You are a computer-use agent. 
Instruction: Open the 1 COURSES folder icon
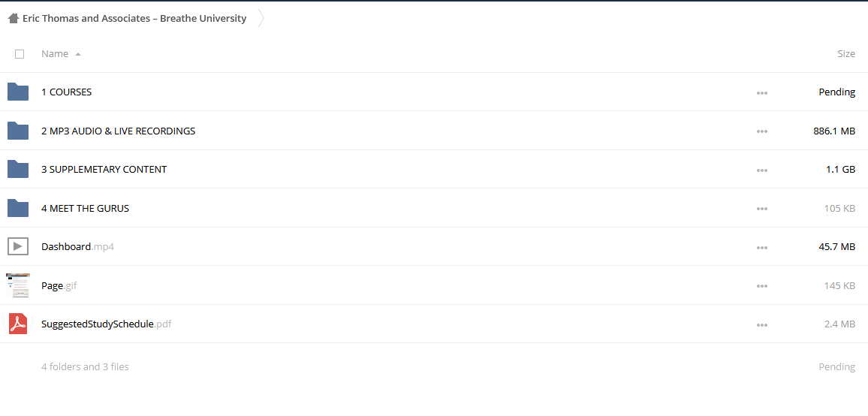pos(18,92)
